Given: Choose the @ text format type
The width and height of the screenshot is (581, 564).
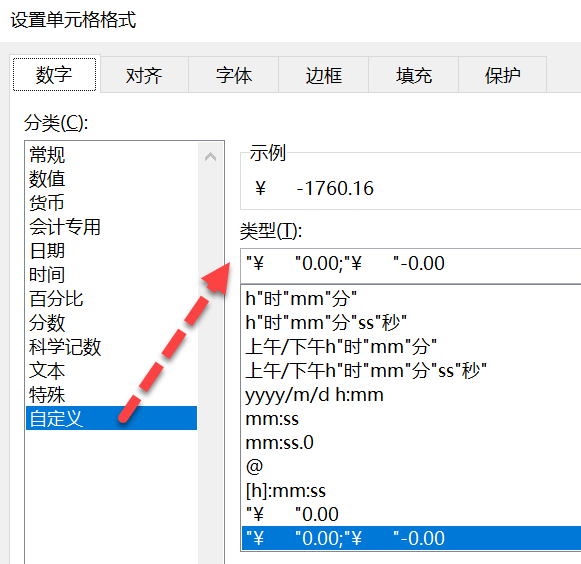Looking at the screenshot, I should pyautogui.click(x=411, y=467).
